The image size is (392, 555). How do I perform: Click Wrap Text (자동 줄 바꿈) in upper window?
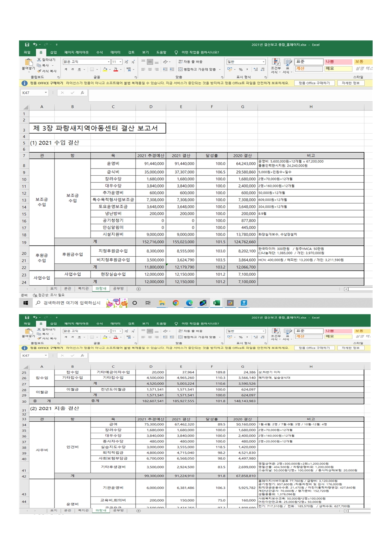point(190,62)
